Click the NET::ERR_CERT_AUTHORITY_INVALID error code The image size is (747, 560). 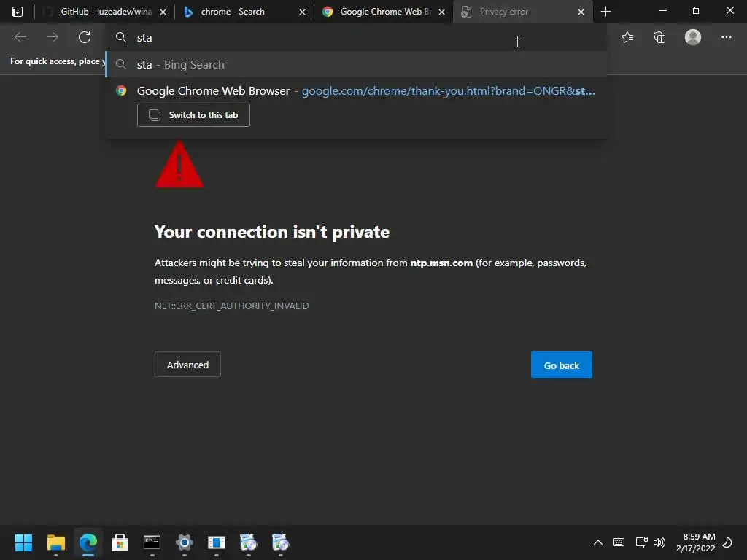click(231, 306)
